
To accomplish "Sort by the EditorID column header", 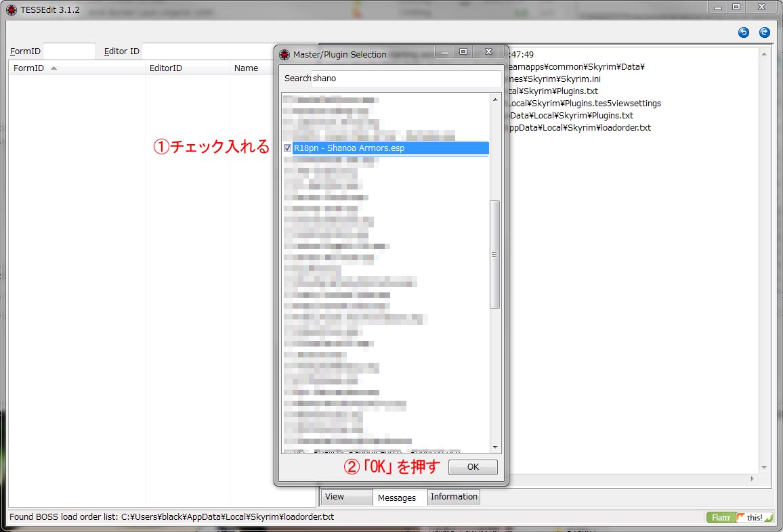I will pyautogui.click(x=187, y=68).
